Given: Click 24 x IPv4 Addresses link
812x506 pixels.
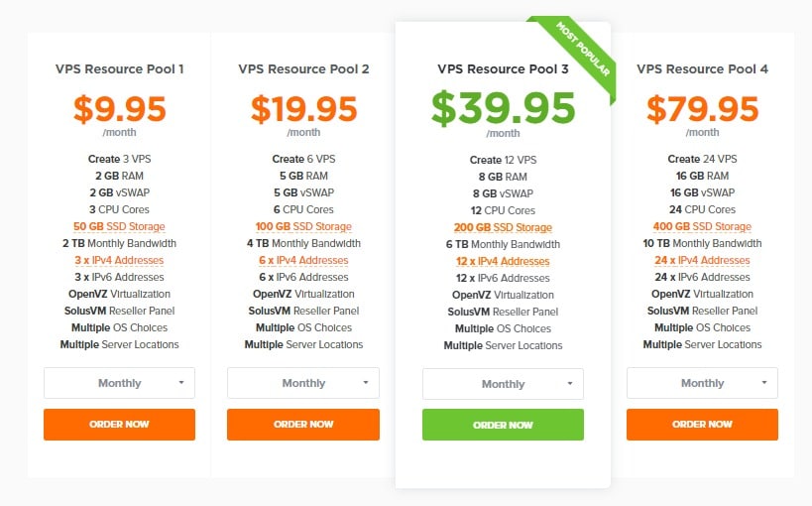Looking at the screenshot, I should [702, 260].
